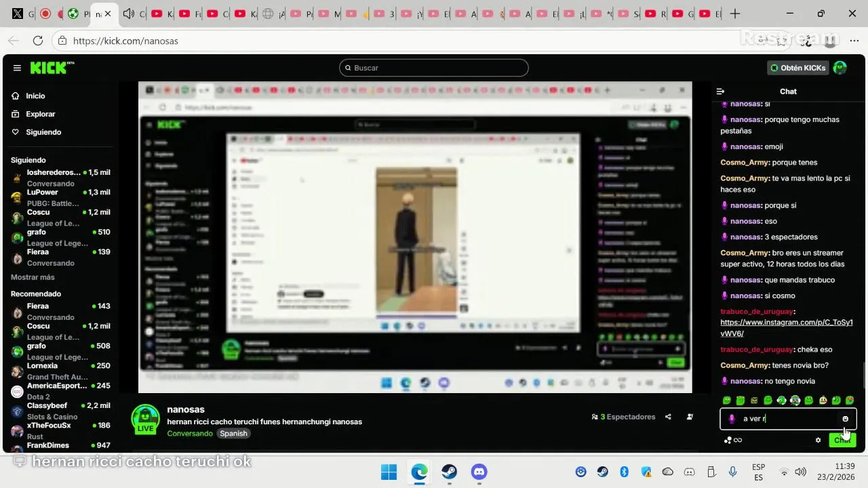Open the emoji picker in chat input
868x488 pixels.
pyautogui.click(x=846, y=419)
